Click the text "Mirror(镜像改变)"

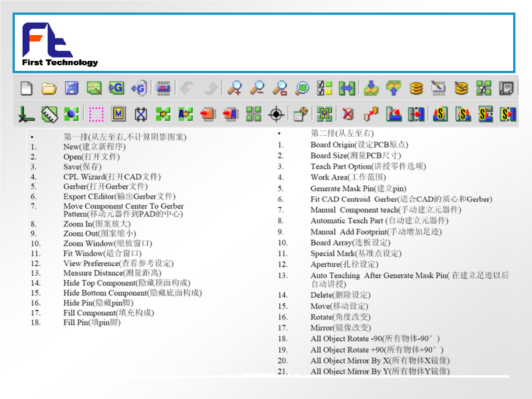point(341,328)
